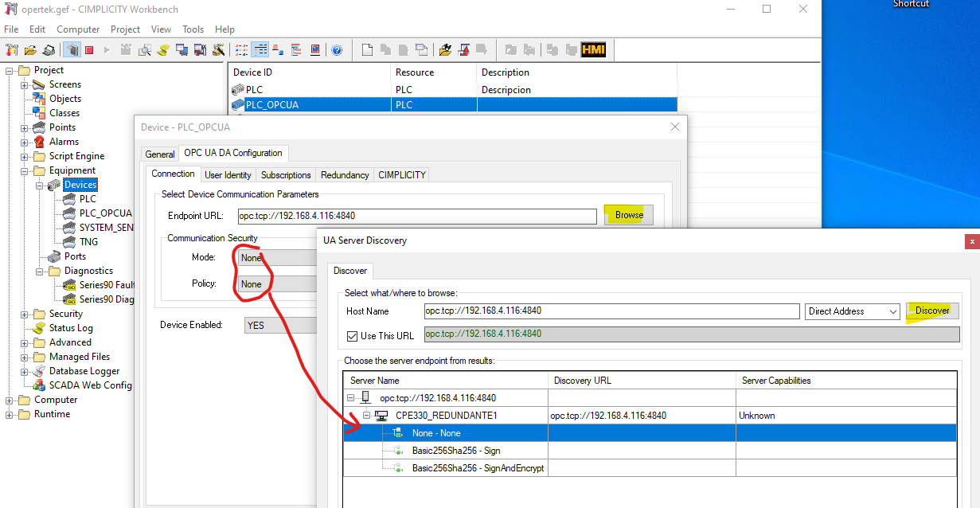The image size is (980, 508).
Task: Open the Communication Security Policy dropdown
Action: pos(277,284)
